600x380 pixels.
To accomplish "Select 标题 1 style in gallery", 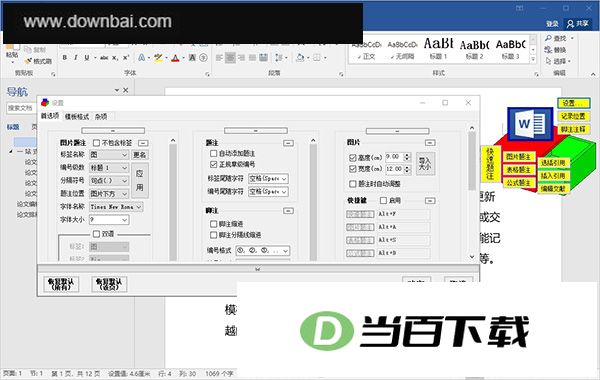I will coord(438,50).
